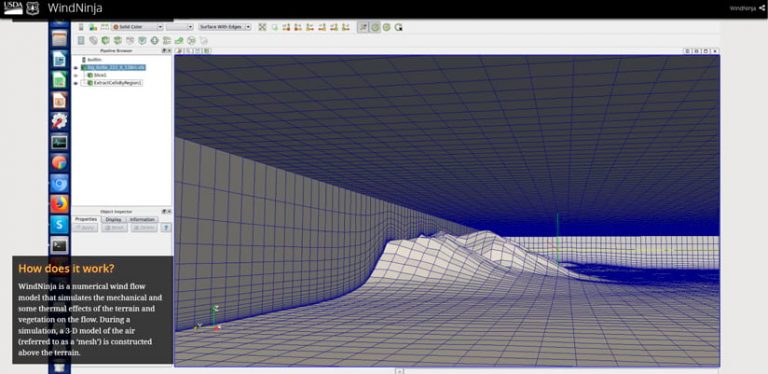Open the empty component dropdown beside Solid Color
Viewport: 768px width, 374px height.
coord(180,27)
